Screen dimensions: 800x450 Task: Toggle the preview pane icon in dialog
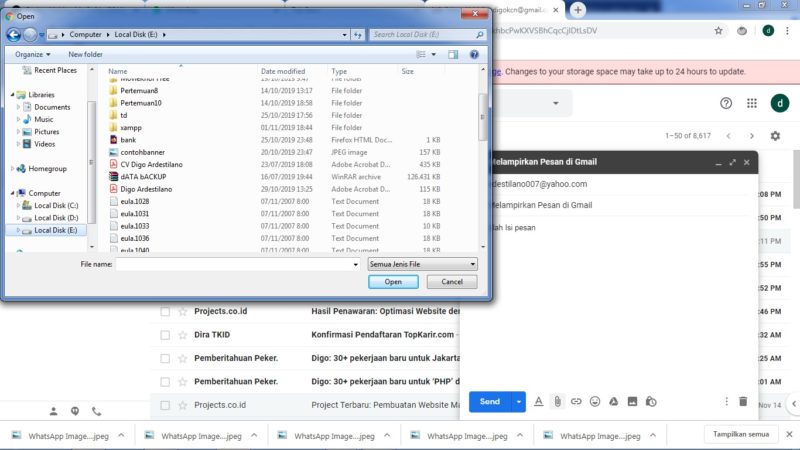point(453,54)
